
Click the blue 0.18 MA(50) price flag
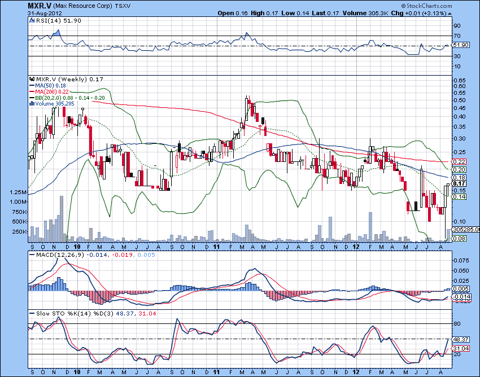459,178
